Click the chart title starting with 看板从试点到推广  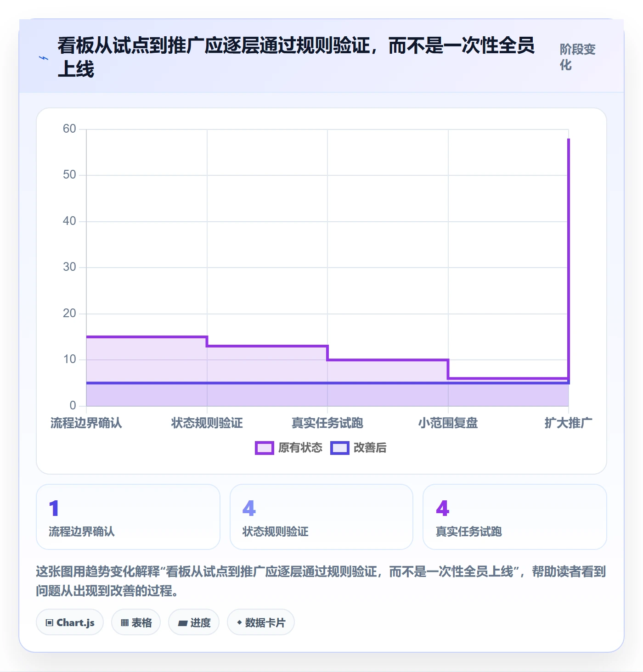296,57
